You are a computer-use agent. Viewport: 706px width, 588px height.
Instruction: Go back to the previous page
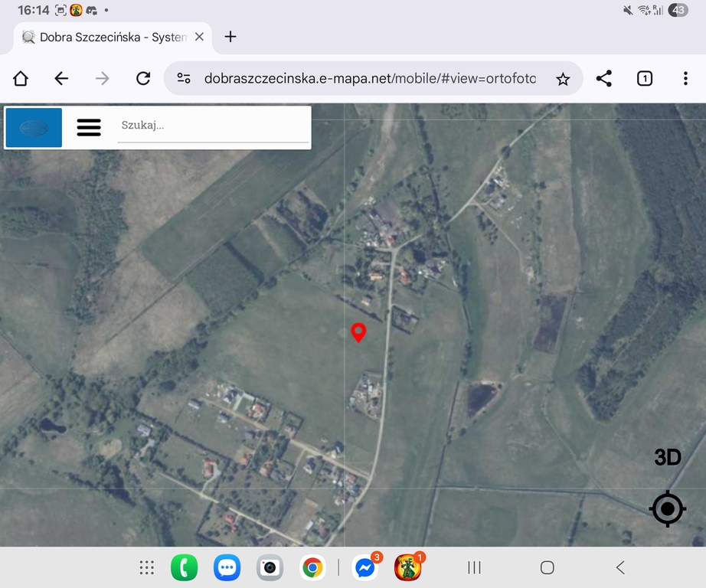pyautogui.click(x=61, y=79)
